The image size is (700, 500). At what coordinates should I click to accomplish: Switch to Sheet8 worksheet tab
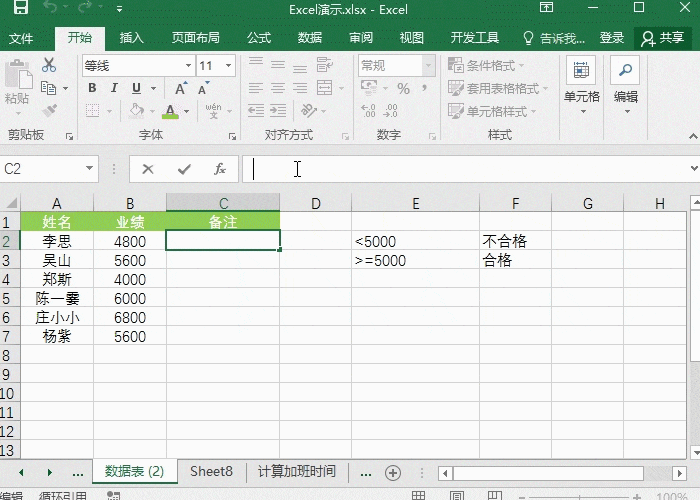212,471
